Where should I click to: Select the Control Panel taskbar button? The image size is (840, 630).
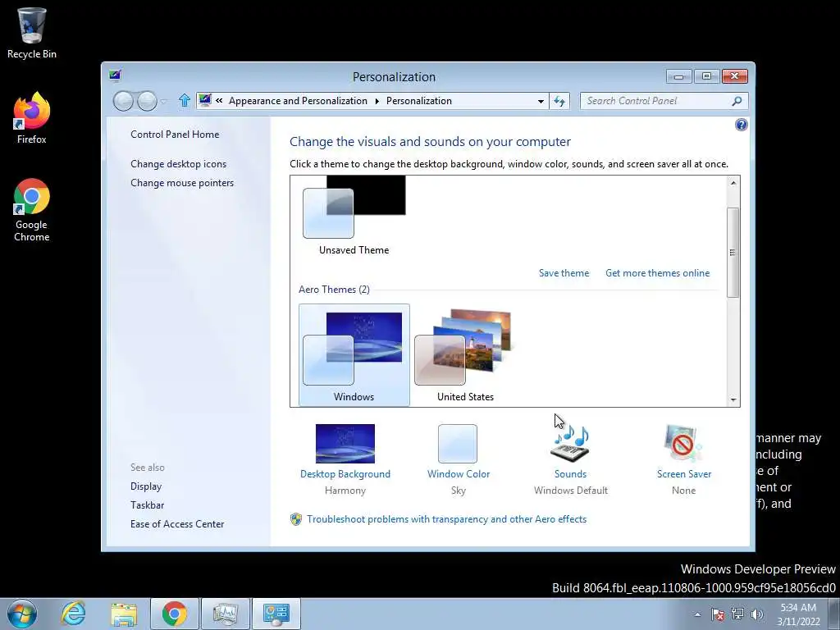coord(276,614)
